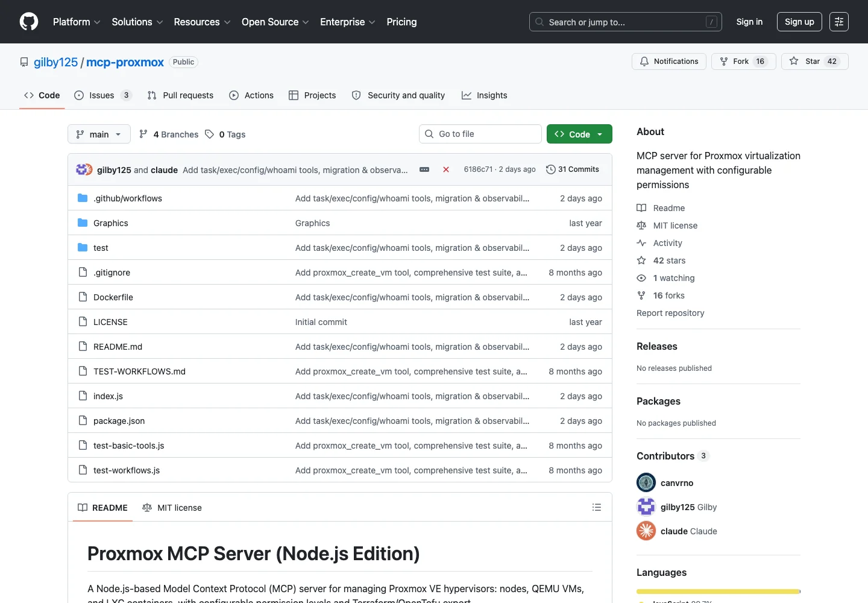Open the global navigation settings icon in header

tap(839, 22)
